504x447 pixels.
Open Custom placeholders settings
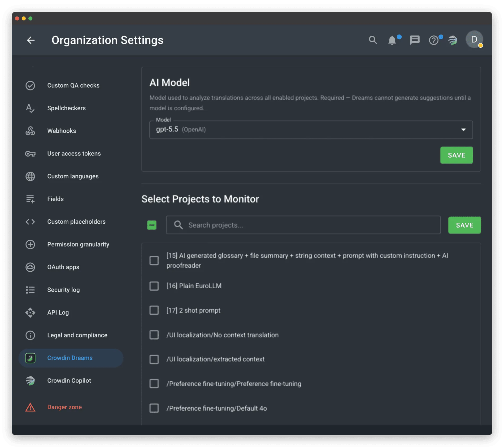coord(76,222)
